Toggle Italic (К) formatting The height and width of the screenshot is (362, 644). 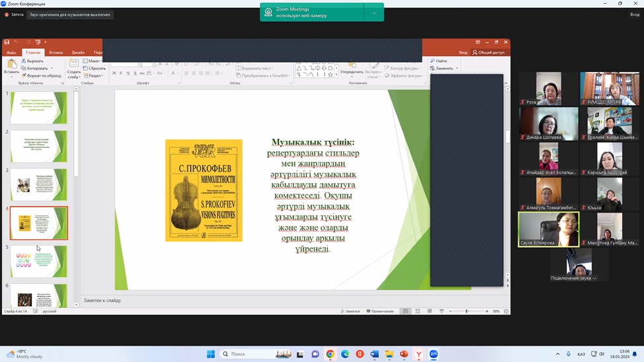[121, 73]
